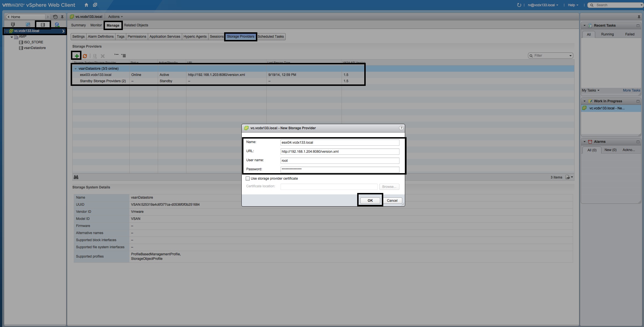Open the My Tasks dropdown
Viewport: 644px width, 327px height.
pyautogui.click(x=590, y=90)
